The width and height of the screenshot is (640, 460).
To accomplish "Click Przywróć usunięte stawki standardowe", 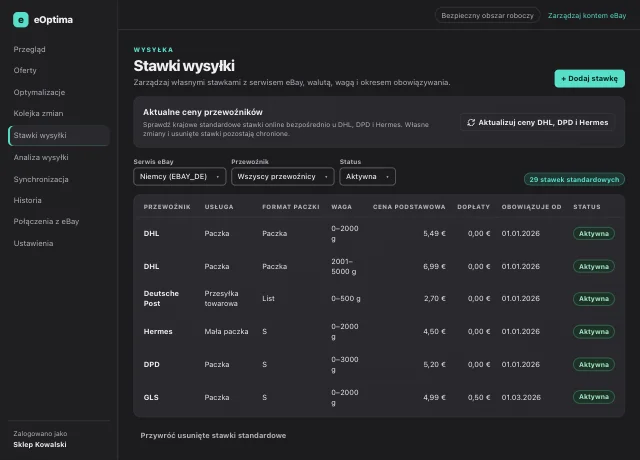I will (213, 436).
